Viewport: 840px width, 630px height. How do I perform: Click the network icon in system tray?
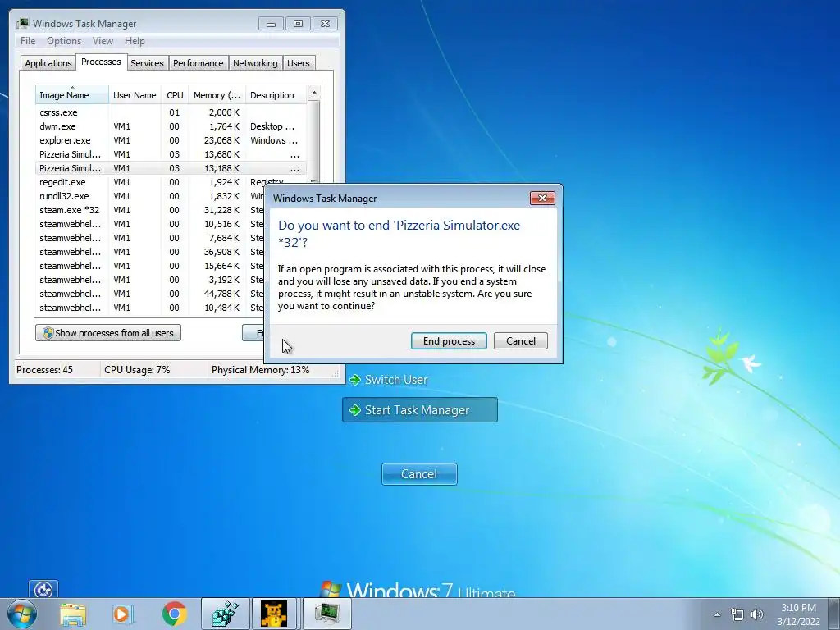coord(737,614)
